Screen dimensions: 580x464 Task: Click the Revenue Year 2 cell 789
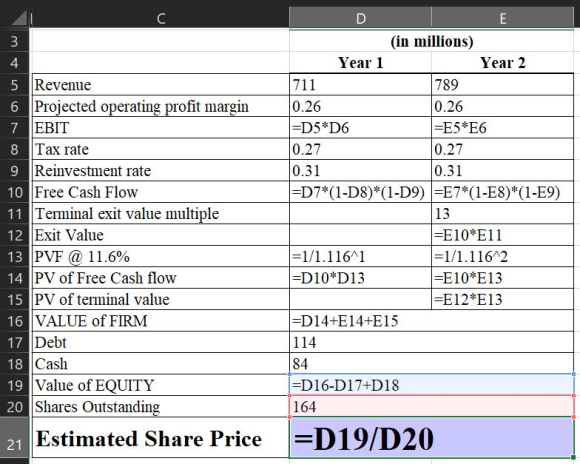tap(503, 85)
